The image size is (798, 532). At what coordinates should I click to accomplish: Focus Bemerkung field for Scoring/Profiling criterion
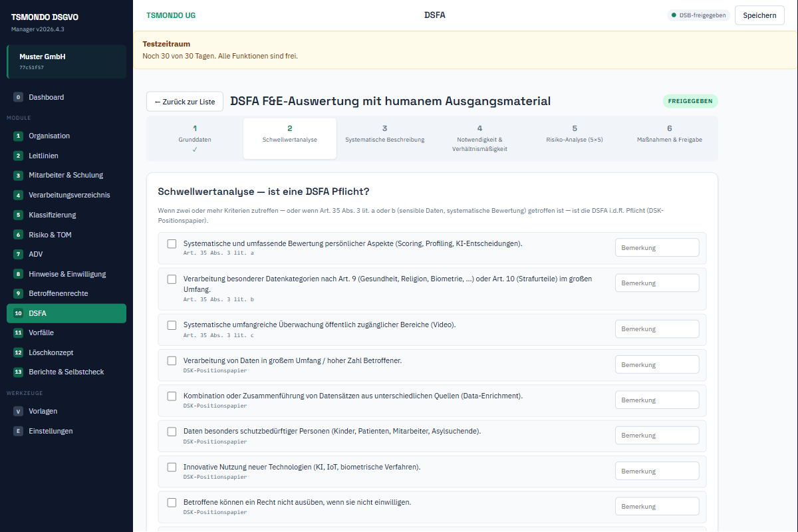click(x=657, y=247)
